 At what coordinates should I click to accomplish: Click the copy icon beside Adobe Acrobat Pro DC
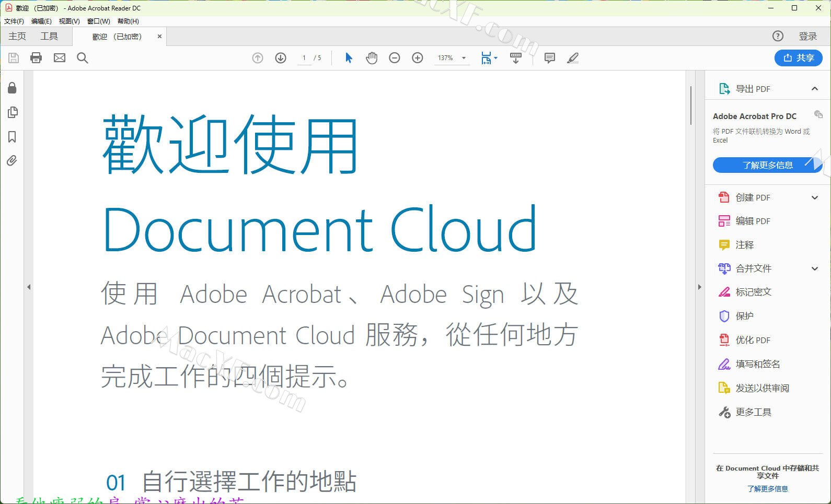coord(818,114)
